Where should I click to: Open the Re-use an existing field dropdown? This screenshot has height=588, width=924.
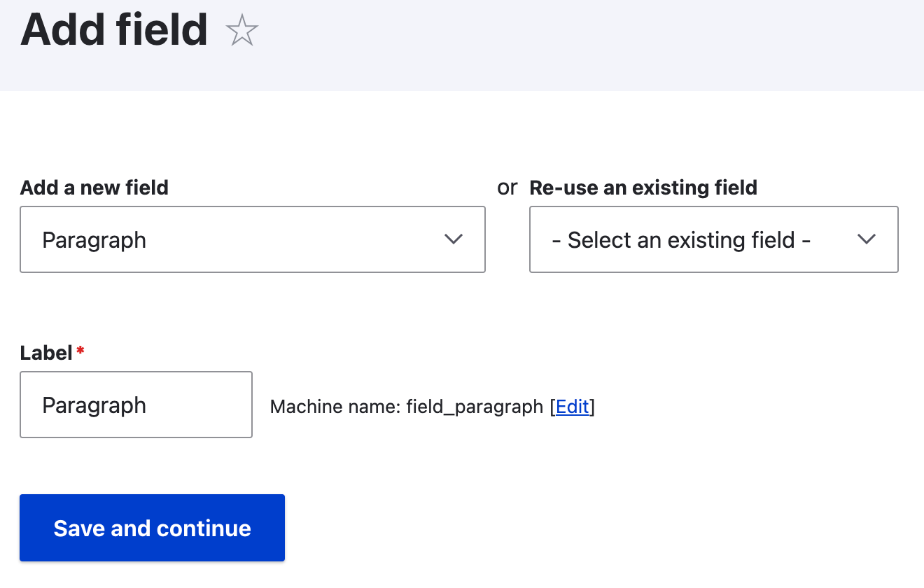click(x=714, y=239)
